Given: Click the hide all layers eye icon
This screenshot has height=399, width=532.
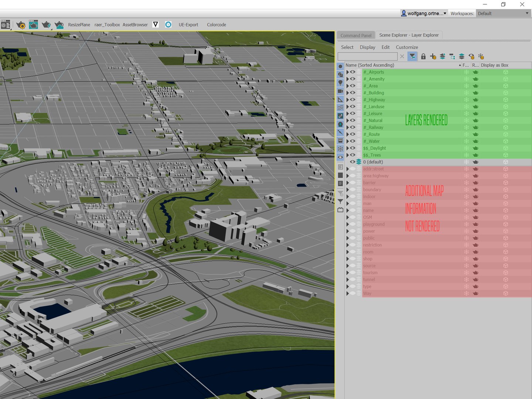Looking at the screenshot, I should click(471, 56).
